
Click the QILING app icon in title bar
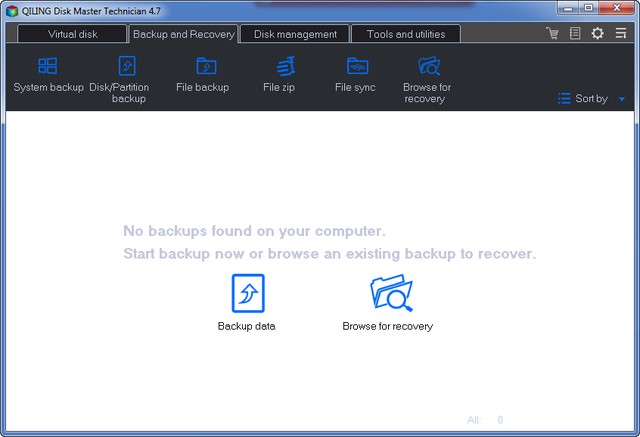pos(11,11)
